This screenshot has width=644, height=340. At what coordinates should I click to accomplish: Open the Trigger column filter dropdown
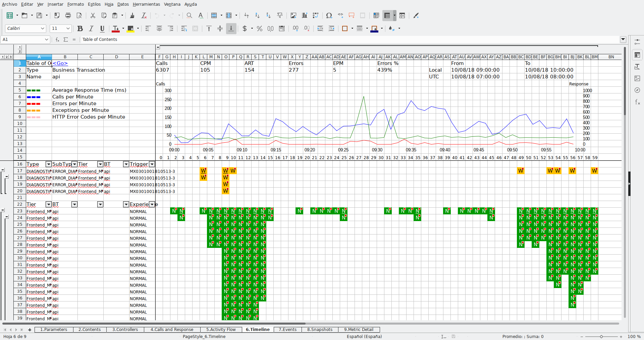point(152,164)
